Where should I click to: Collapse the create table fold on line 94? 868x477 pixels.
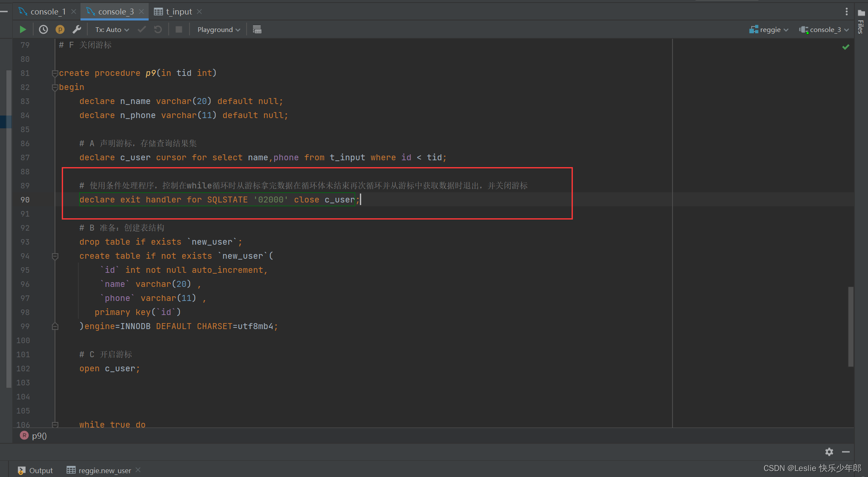click(55, 256)
